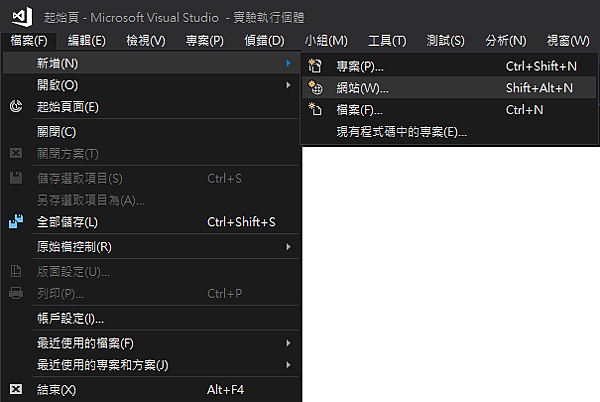Choose 檔案(F)... in the submenu
This screenshot has width=600, height=402.
449,110
